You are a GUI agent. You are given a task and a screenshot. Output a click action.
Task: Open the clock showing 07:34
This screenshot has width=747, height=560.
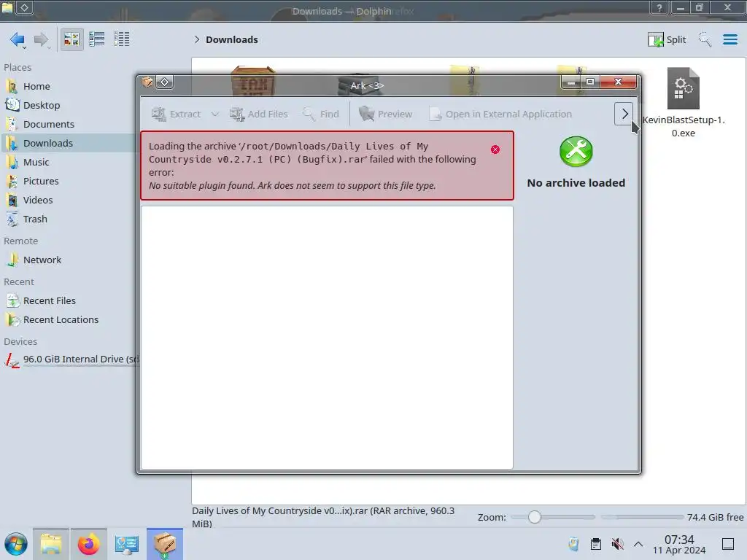[x=679, y=544]
